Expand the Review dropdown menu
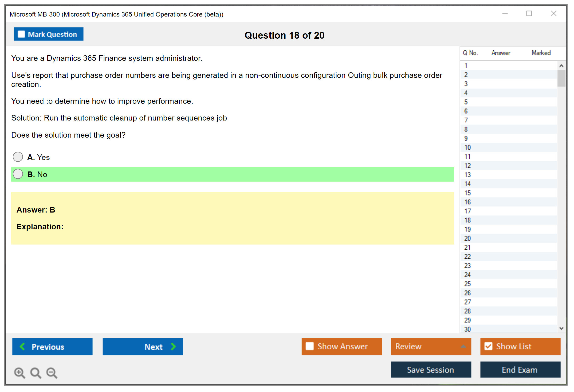 click(x=463, y=346)
